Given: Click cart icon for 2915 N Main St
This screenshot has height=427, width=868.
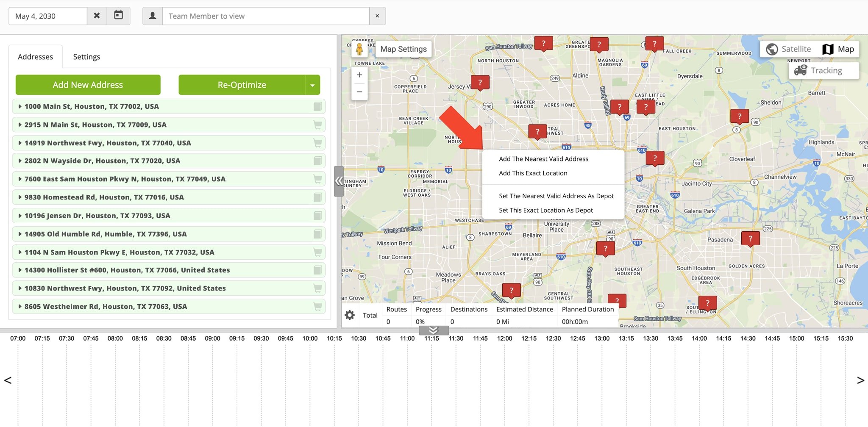Looking at the screenshot, I should click(x=317, y=125).
